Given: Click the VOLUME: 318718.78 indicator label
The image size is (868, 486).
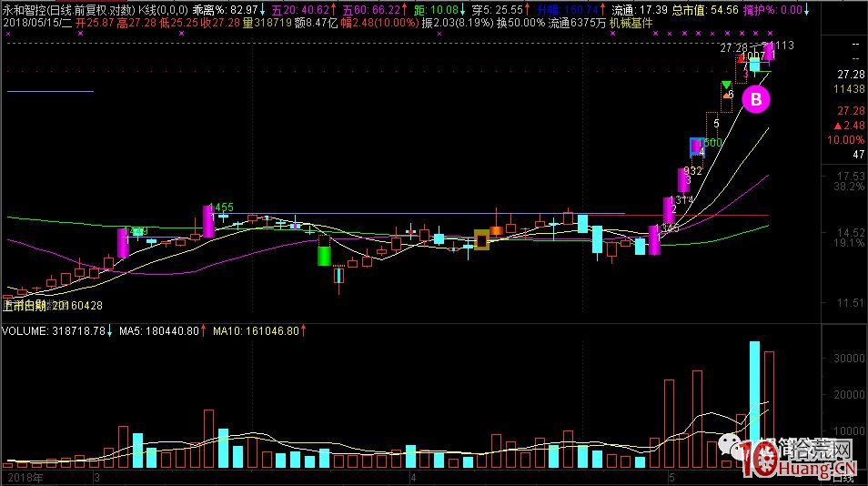Looking at the screenshot, I should 56,331.
